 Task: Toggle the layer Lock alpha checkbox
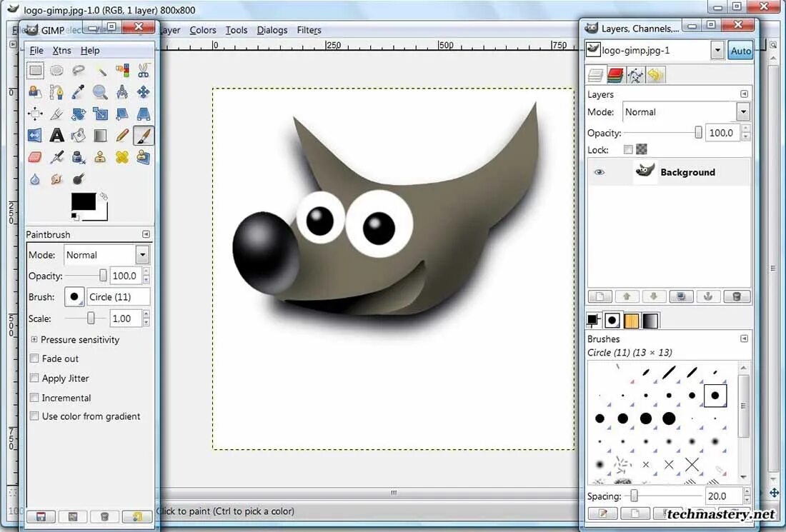pos(628,149)
